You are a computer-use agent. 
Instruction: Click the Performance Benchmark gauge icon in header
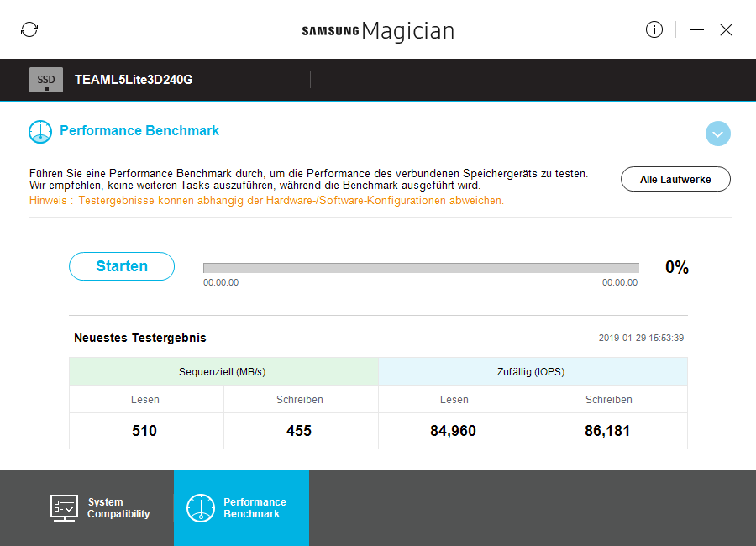tap(40, 132)
